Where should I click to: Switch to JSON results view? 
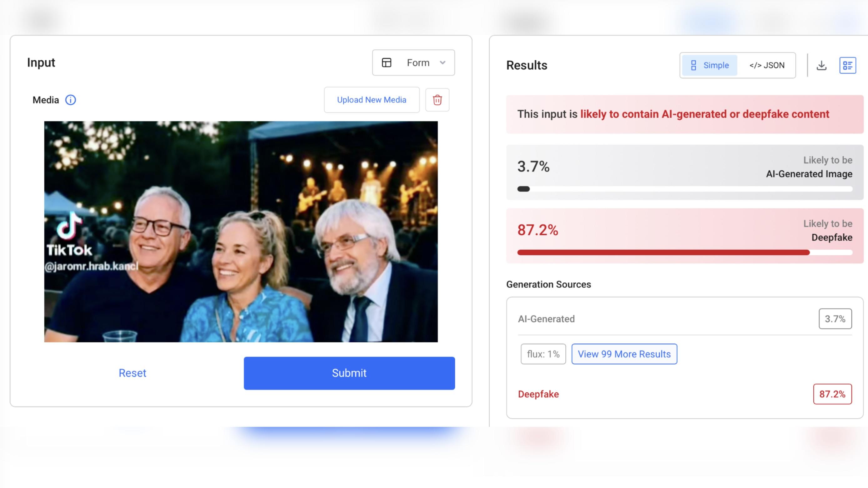coord(767,65)
